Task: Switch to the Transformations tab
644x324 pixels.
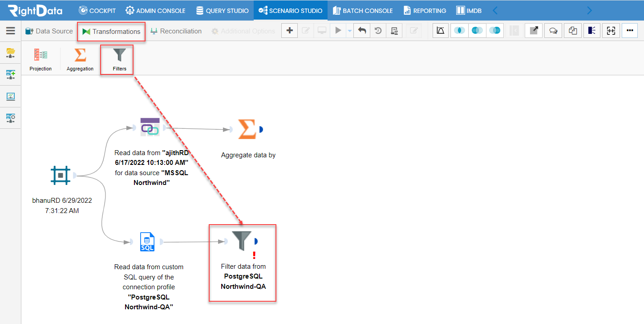Action: tap(111, 32)
